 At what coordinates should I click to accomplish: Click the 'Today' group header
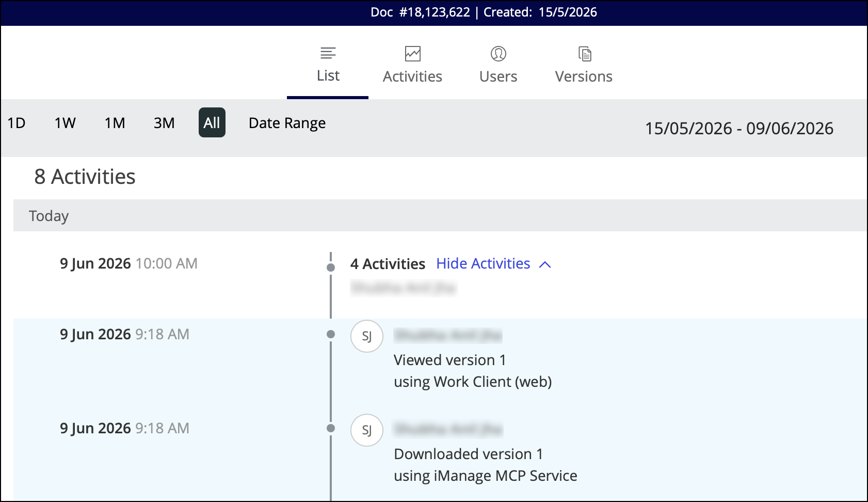(x=440, y=215)
